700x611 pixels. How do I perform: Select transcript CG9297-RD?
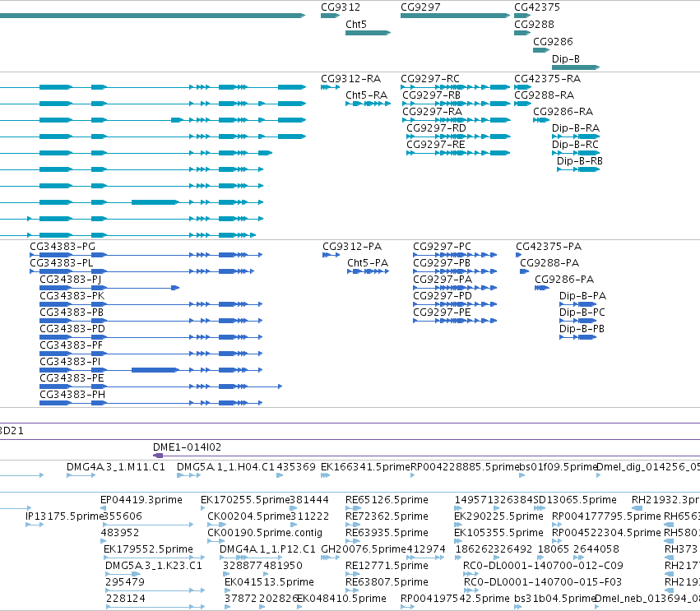[x=436, y=128]
